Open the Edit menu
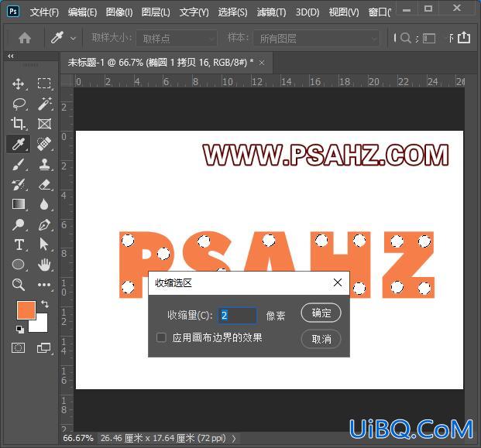This screenshot has width=481, height=448. tap(82, 12)
